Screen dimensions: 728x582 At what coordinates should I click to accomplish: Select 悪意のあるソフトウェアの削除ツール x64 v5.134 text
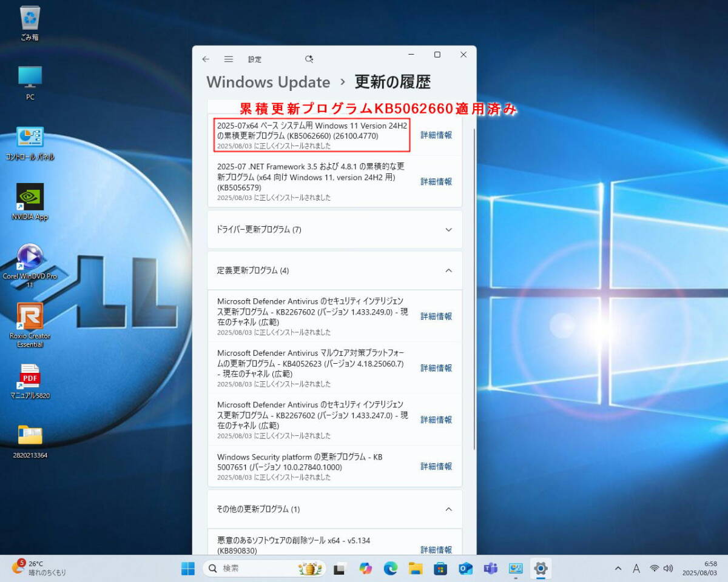pyautogui.click(x=294, y=545)
